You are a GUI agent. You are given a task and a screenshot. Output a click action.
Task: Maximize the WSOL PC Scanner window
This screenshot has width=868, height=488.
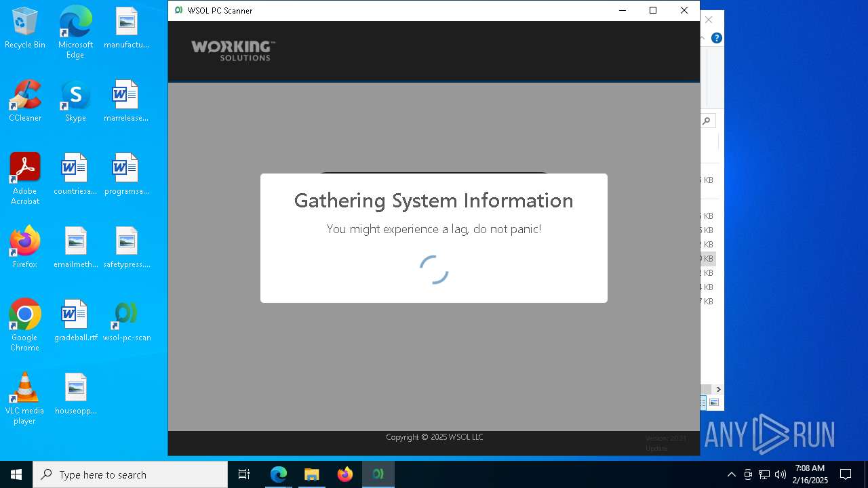pyautogui.click(x=653, y=10)
